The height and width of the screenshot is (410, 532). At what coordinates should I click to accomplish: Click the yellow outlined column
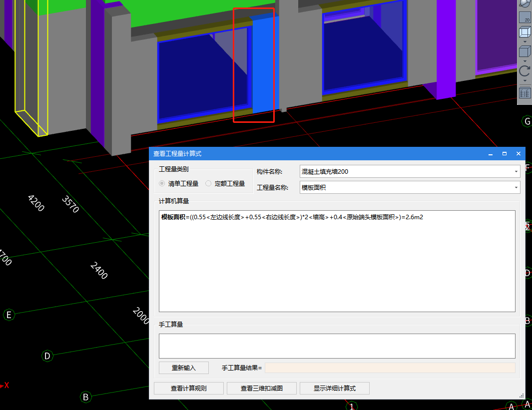(31, 68)
